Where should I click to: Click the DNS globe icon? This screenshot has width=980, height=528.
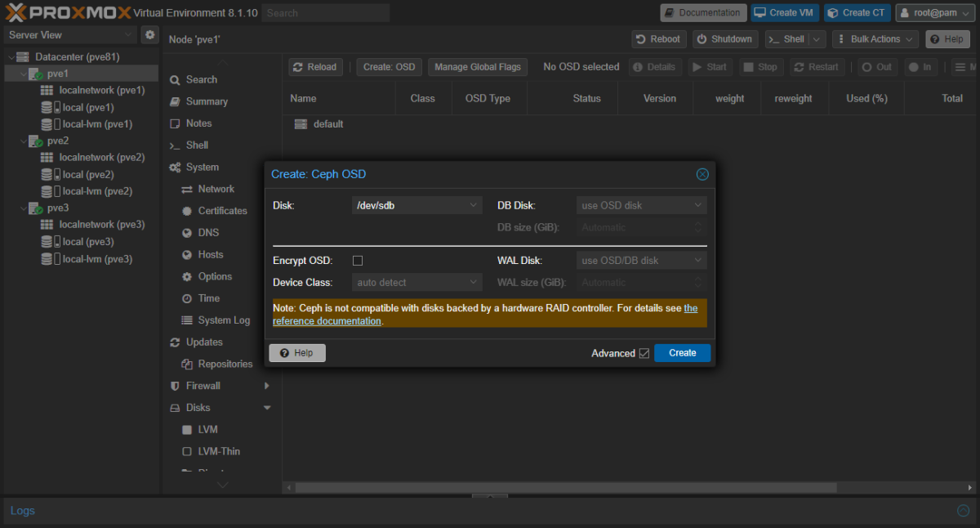(187, 233)
